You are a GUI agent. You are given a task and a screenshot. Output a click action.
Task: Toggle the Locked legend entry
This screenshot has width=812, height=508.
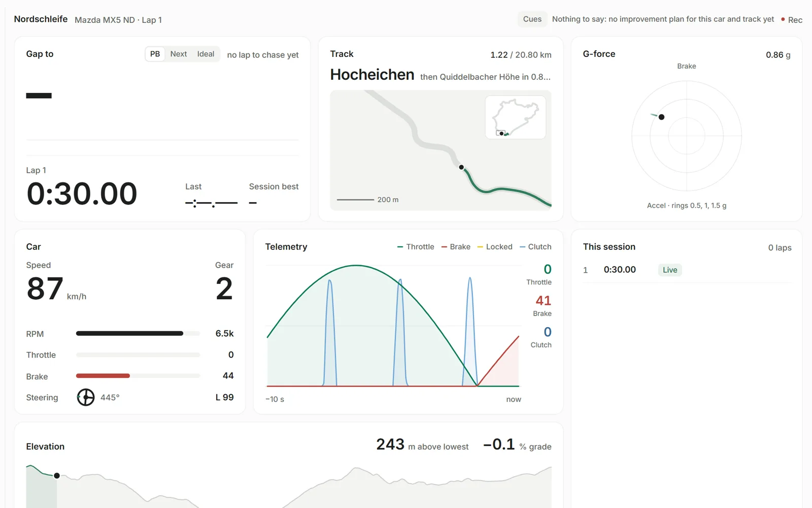click(495, 247)
